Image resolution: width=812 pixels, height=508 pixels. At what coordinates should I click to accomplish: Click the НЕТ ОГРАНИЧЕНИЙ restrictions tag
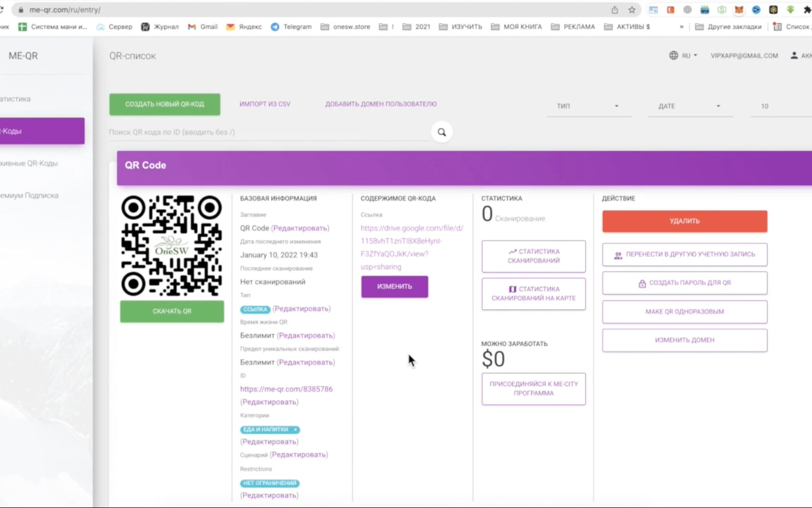point(270,483)
